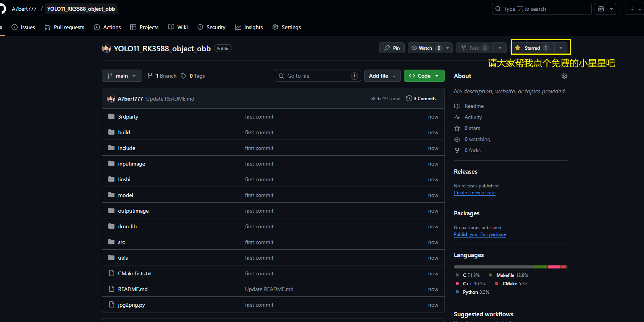The width and height of the screenshot is (644, 322).
Task: Open the model folder
Action: coord(126,195)
